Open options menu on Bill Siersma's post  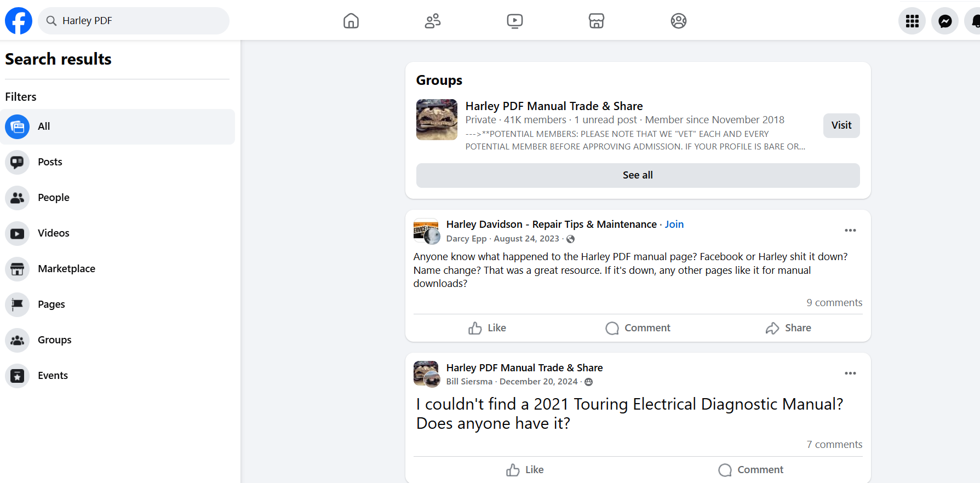[850, 373]
